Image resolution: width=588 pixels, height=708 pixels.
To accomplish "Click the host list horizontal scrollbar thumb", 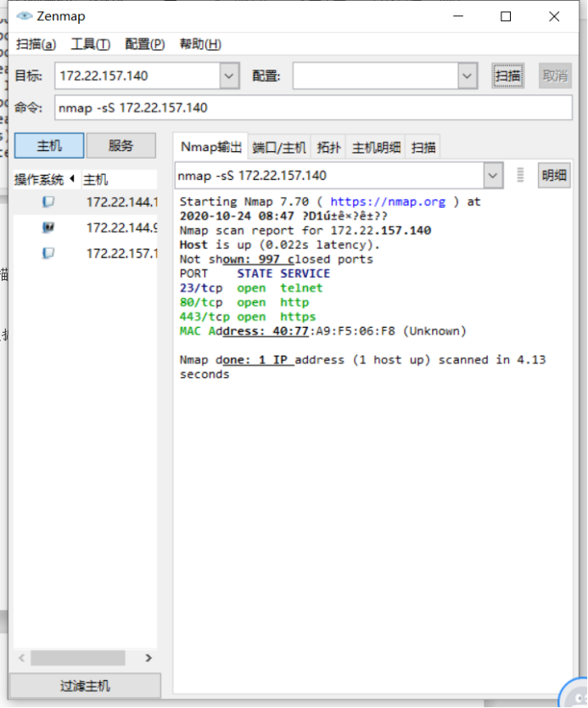I will click(x=77, y=658).
